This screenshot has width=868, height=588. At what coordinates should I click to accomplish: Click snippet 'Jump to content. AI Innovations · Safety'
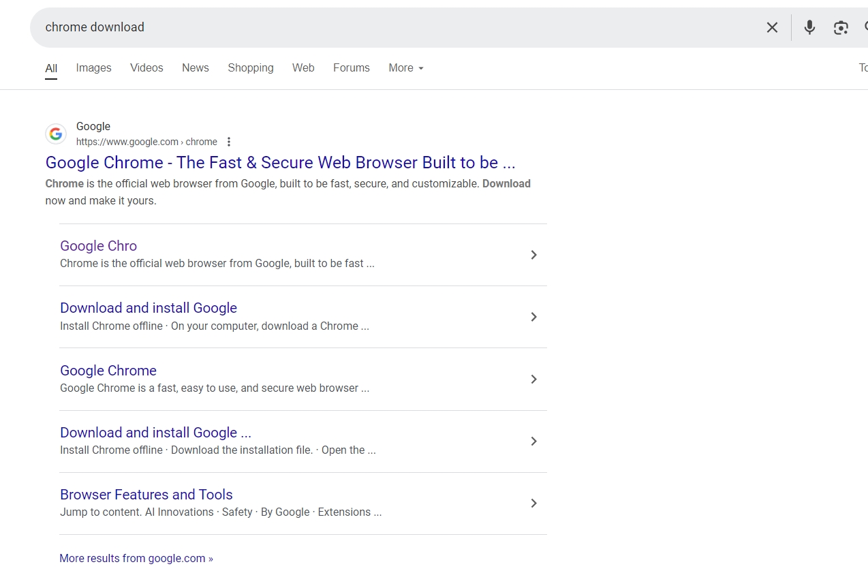221,512
